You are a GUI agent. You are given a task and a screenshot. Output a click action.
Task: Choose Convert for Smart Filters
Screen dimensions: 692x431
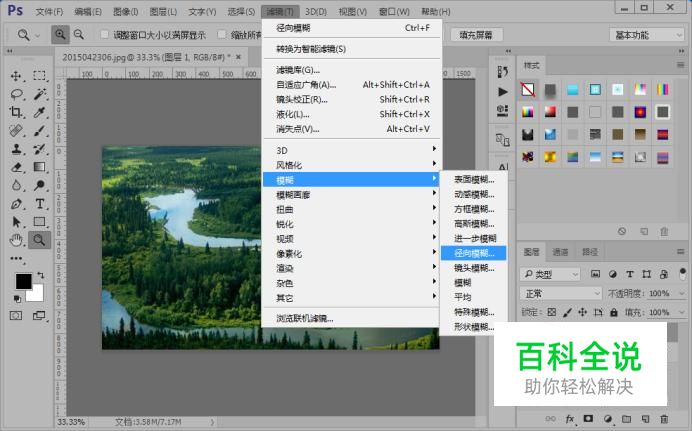351,49
